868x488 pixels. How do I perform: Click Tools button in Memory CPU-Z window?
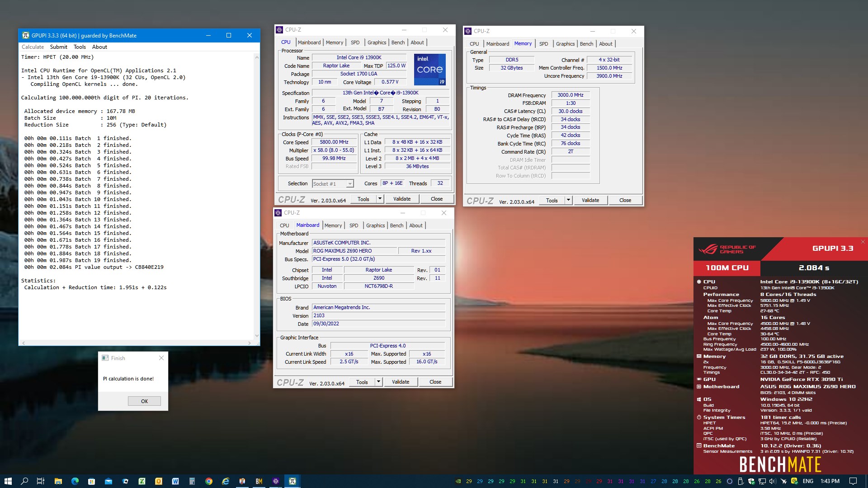click(x=552, y=200)
